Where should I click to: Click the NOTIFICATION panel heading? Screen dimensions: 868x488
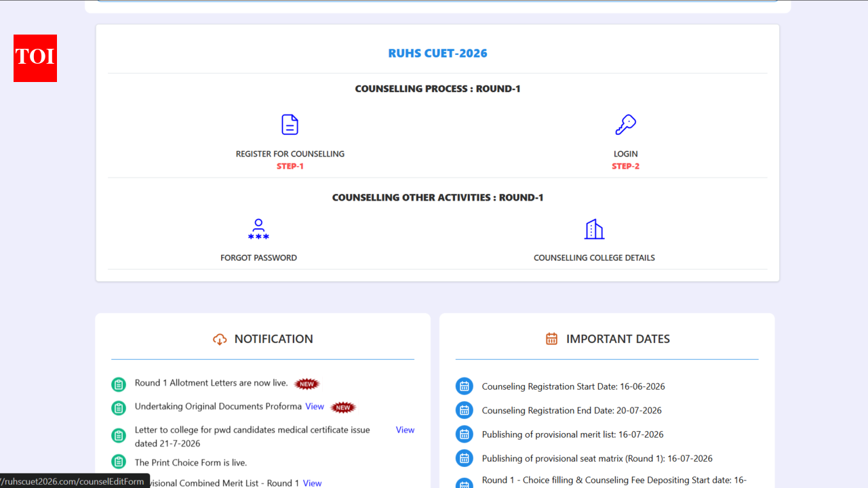tap(274, 339)
